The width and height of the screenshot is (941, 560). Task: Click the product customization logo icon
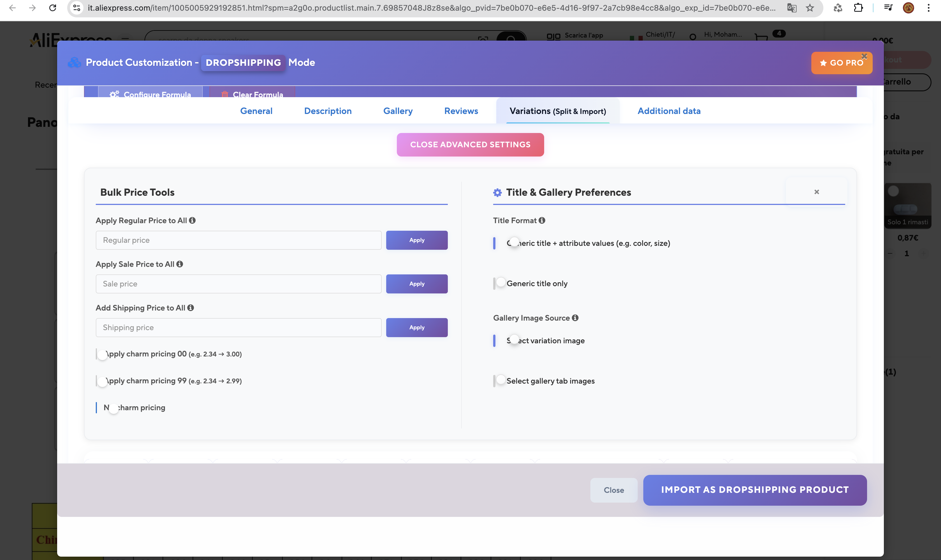point(74,63)
